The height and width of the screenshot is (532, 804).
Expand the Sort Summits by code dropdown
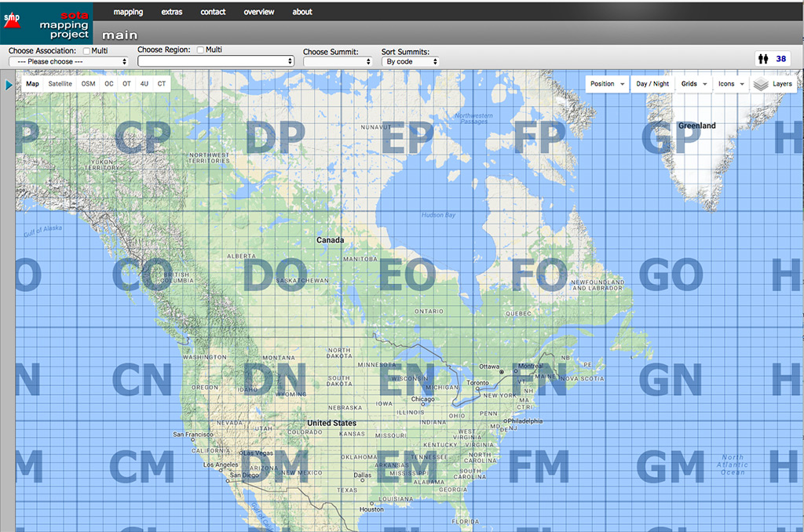[x=410, y=61]
